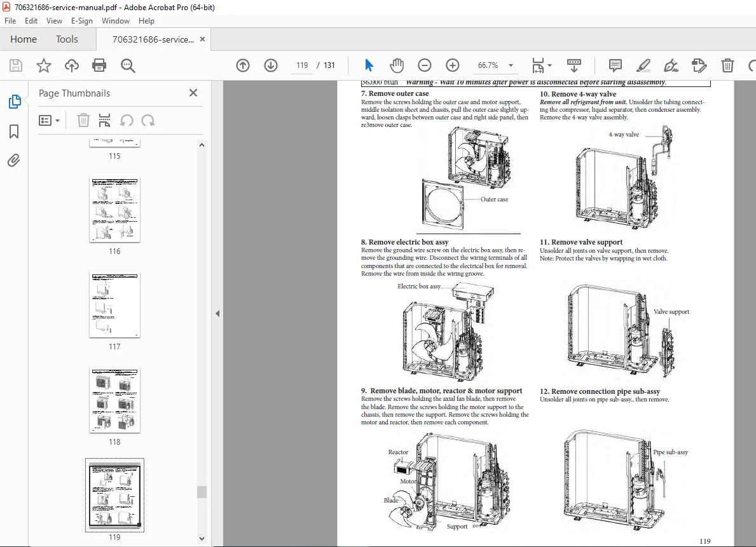Click the thumbnail label '115'
Viewport: 756px width, 547px height.
point(114,156)
